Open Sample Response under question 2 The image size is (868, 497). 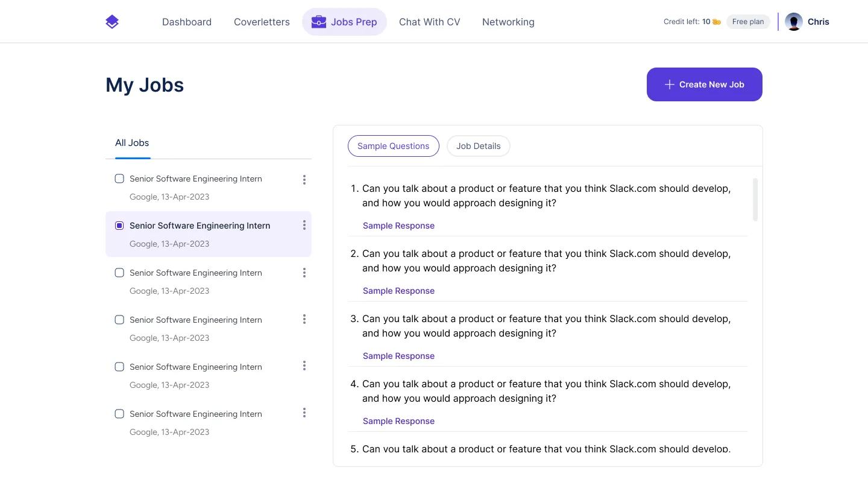pos(398,291)
